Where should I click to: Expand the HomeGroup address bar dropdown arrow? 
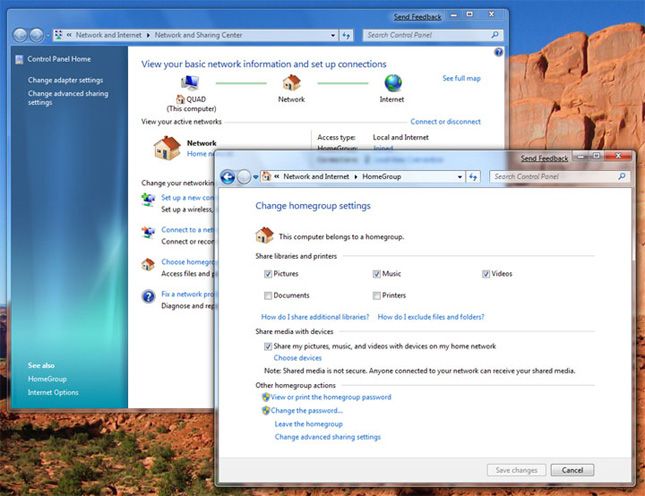pos(460,177)
